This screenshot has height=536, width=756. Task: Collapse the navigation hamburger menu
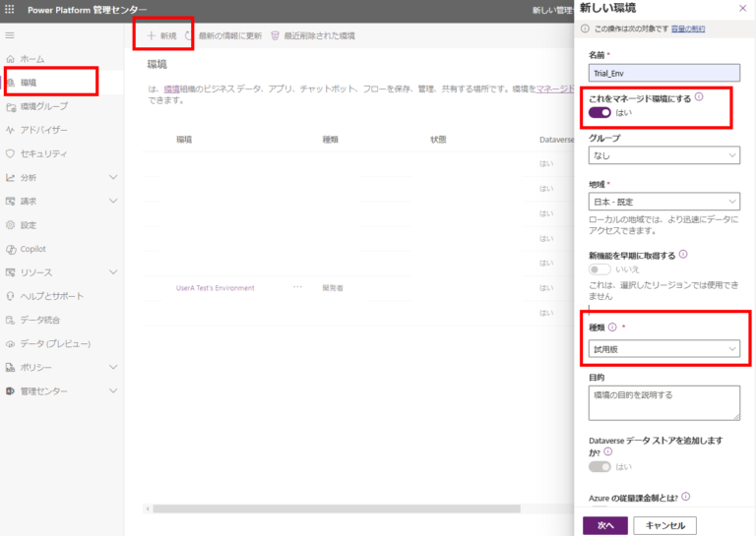[11, 35]
